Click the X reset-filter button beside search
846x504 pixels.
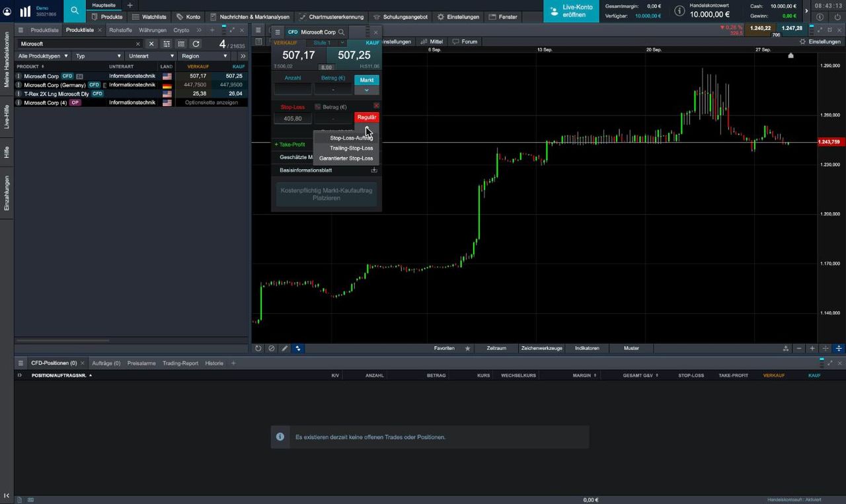(151, 44)
